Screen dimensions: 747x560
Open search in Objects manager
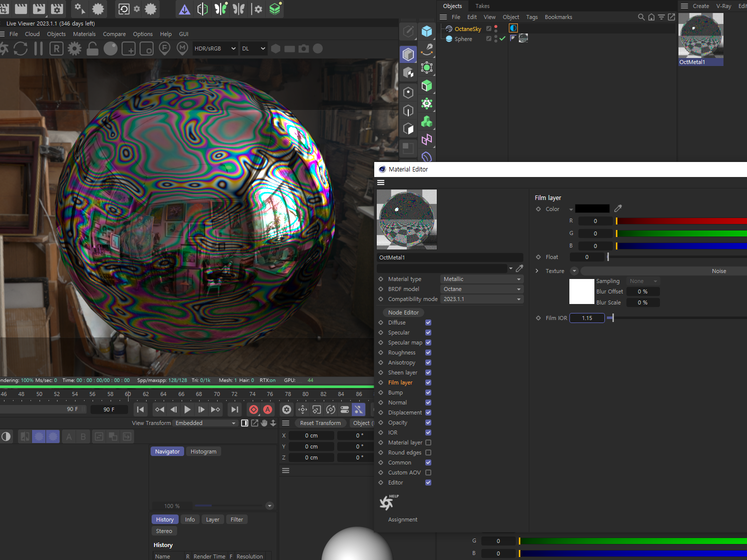click(641, 17)
